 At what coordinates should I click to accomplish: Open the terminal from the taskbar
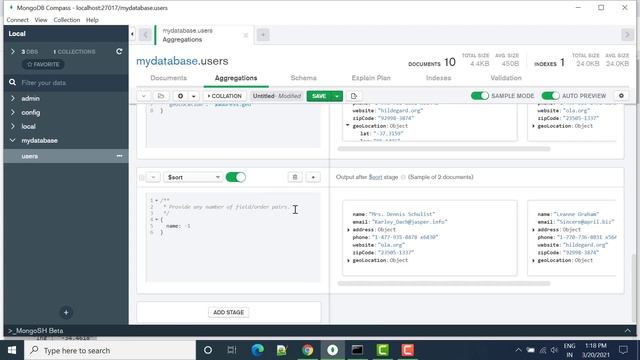point(357,350)
